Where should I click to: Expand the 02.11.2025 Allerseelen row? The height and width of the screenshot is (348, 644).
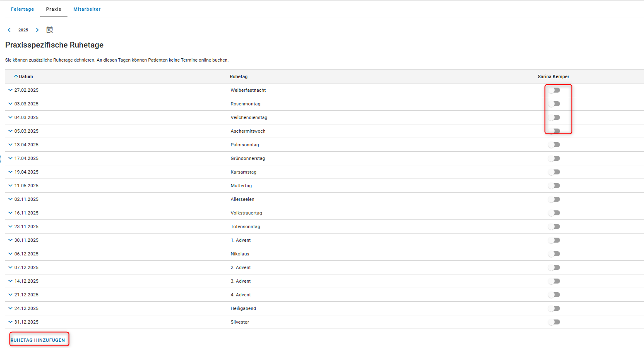click(x=10, y=199)
